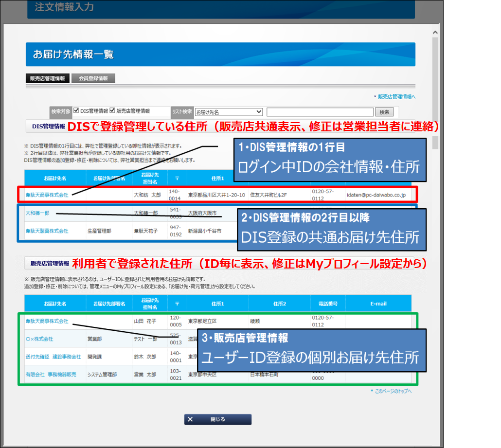This screenshot has width=501, height=448.
Task: Uncheck the 販売店管理情報 search target checkbox
Action: (x=112, y=111)
